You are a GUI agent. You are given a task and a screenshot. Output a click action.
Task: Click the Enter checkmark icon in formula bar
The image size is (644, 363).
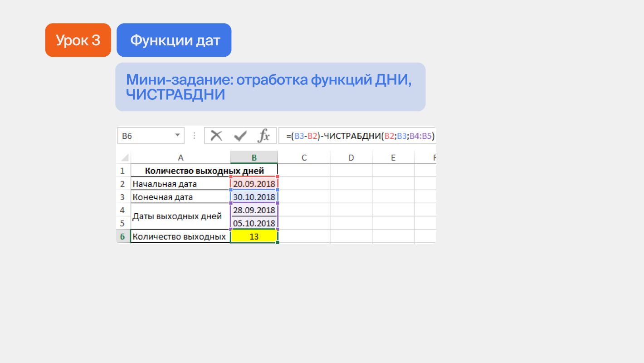click(240, 136)
